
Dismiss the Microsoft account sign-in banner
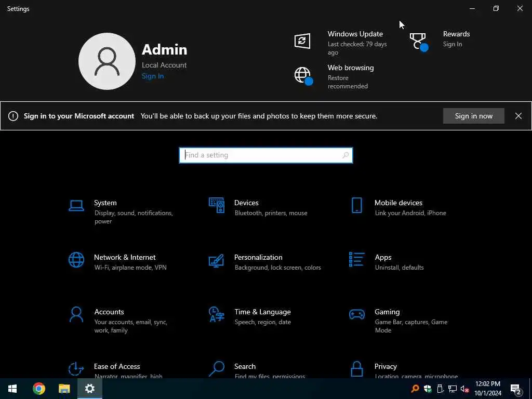point(518,116)
